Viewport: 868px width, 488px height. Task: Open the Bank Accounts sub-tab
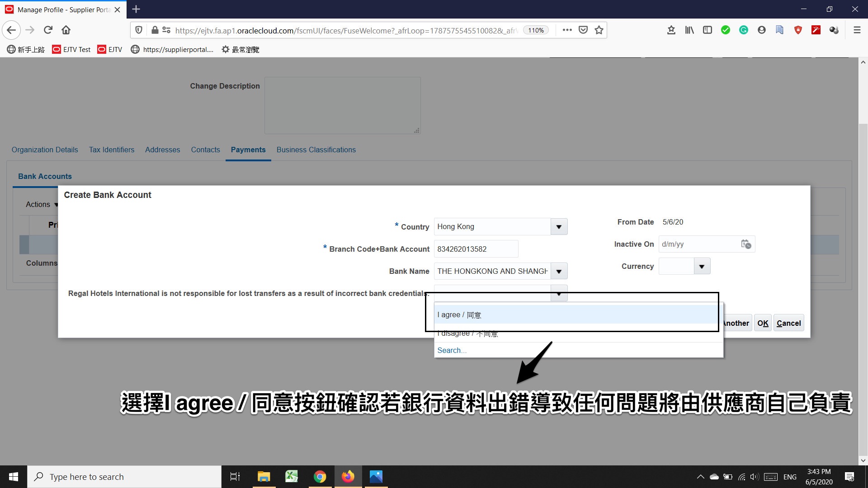point(45,177)
